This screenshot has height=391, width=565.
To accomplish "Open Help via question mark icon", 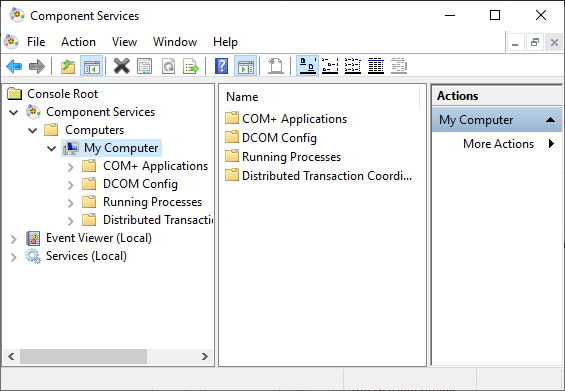I will (x=221, y=66).
